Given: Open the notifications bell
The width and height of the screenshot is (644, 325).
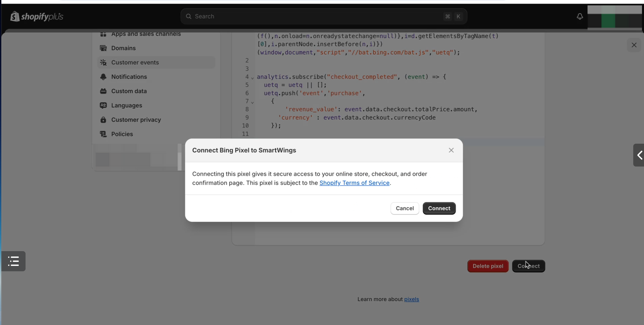Looking at the screenshot, I should pyautogui.click(x=579, y=16).
